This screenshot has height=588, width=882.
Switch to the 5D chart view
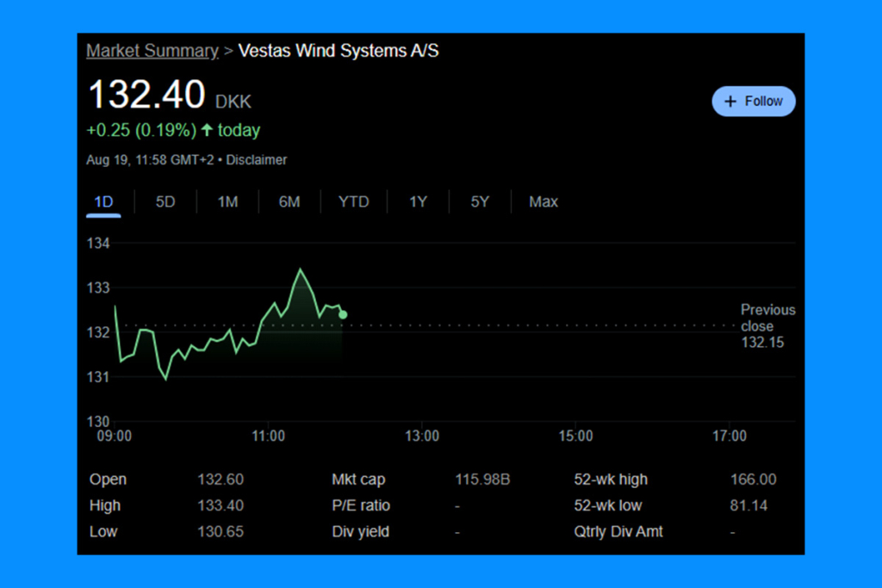click(165, 201)
